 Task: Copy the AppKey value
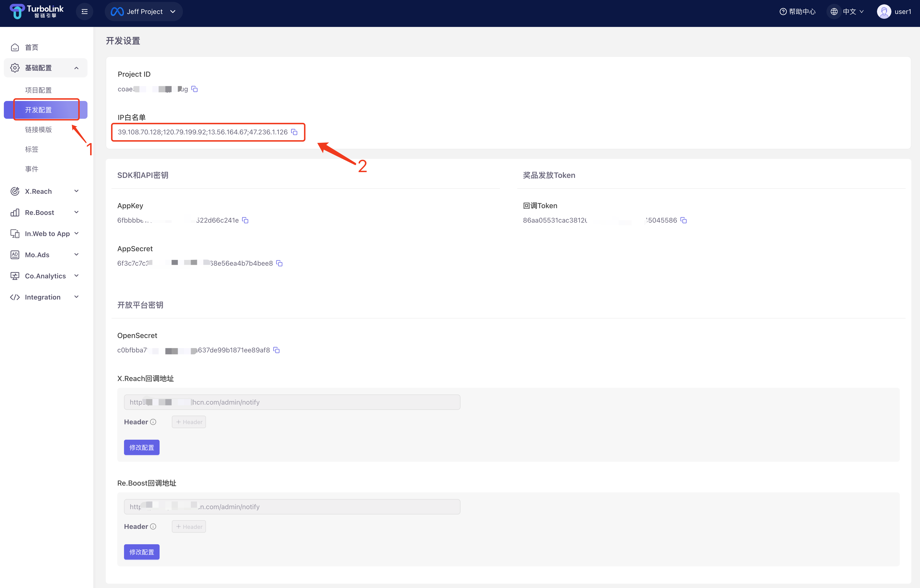point(245,220)
